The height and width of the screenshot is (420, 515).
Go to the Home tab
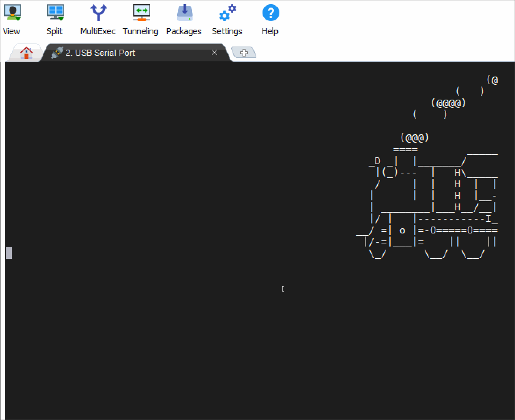click(x=26, y=53)
